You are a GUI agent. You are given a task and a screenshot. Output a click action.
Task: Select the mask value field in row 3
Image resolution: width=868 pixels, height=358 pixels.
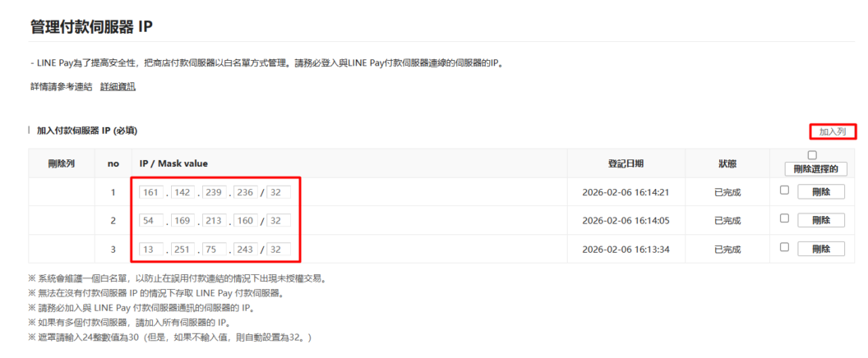pos(278,249)
